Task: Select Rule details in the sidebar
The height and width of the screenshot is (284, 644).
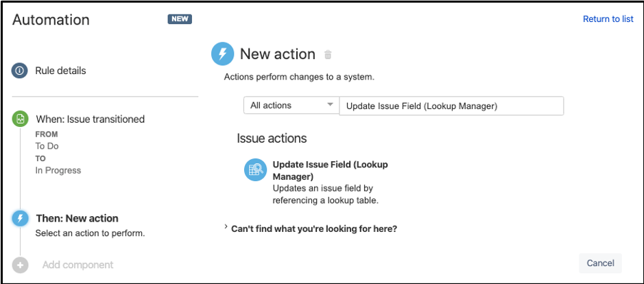Action: click(60, 70)
